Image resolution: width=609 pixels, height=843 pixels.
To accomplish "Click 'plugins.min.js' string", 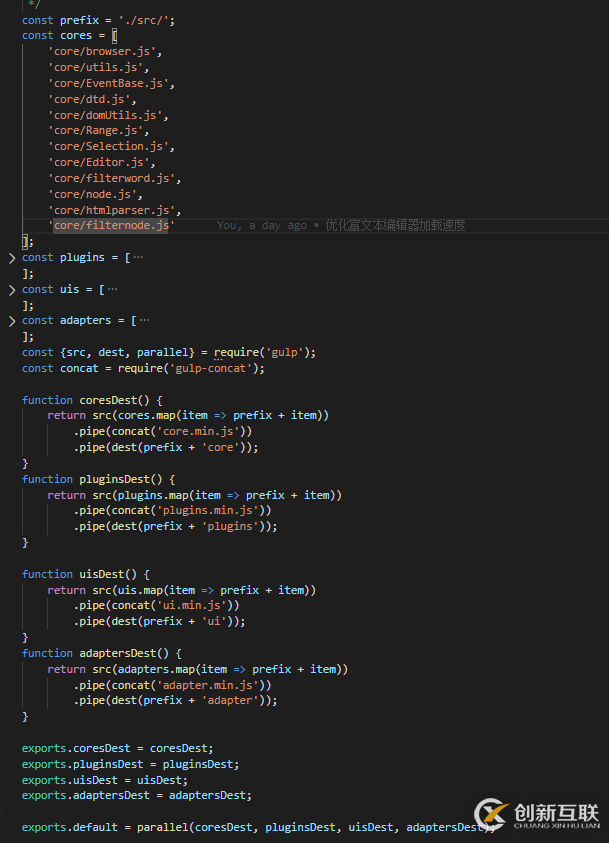I will coord(207,511).
